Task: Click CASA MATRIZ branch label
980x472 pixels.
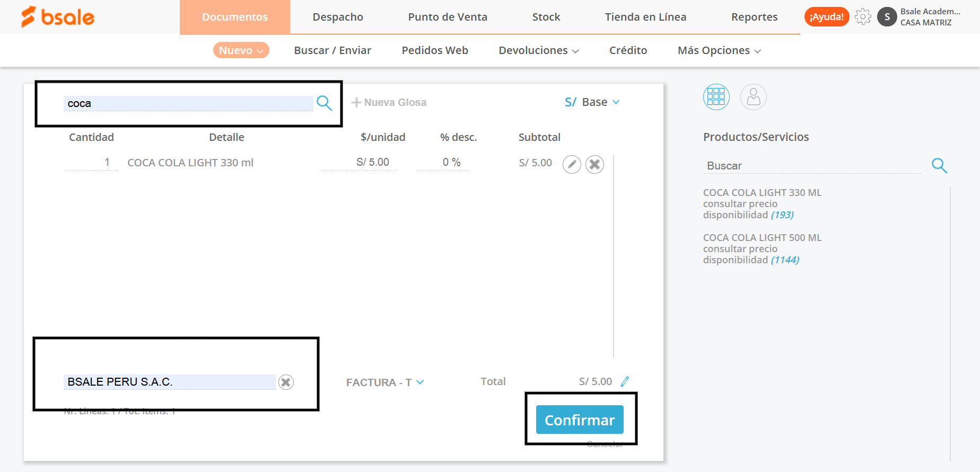Action: 926,23
